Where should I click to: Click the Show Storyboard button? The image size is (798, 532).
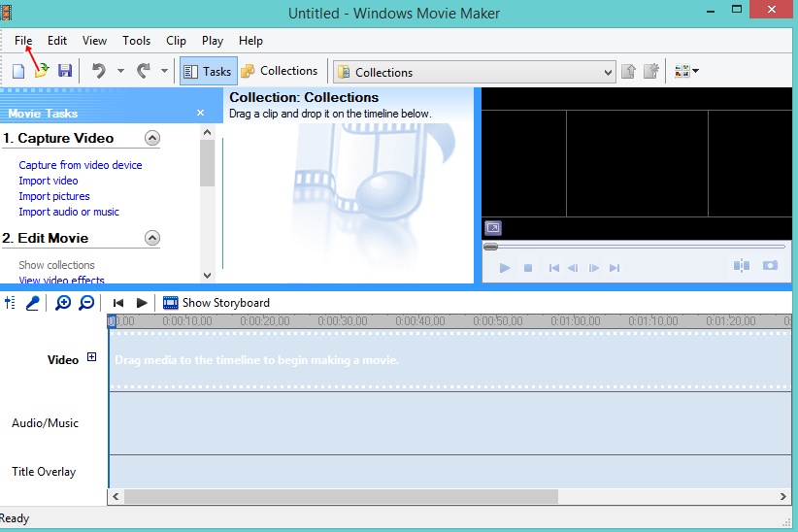tap(216, 303)
